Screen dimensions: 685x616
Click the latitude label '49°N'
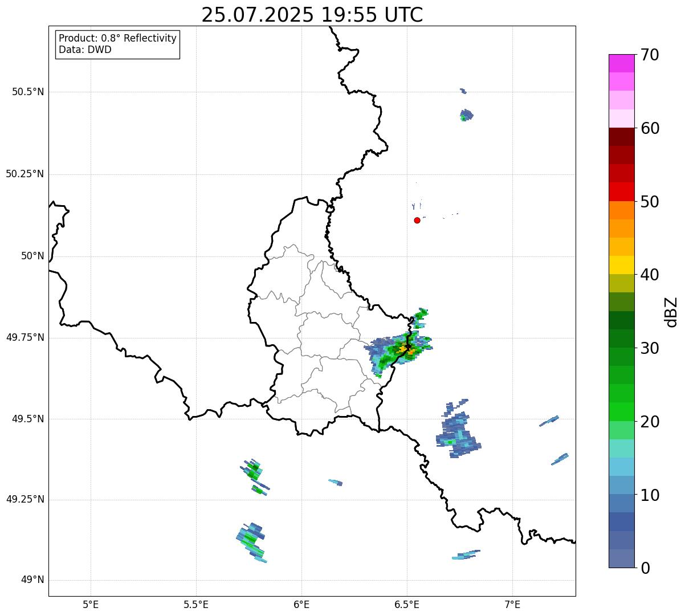[x=32, y=580]
